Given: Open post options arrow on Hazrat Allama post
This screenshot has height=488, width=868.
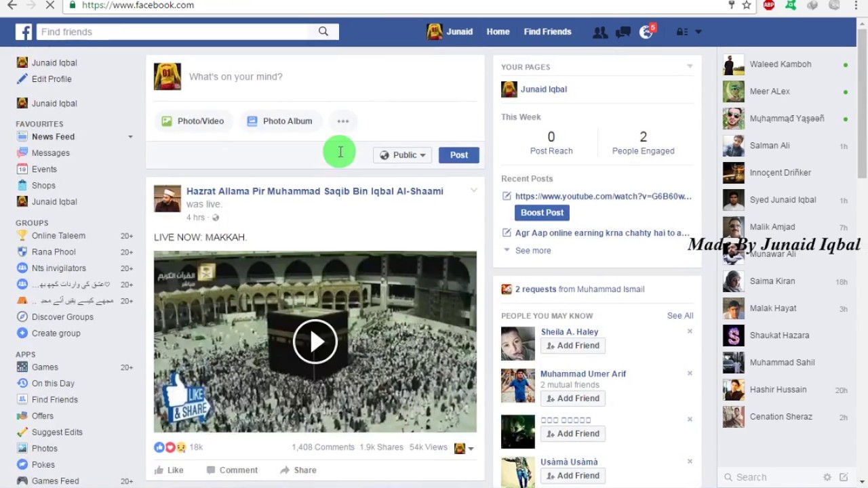Looking at the screenshot, I should pos(474,190).
